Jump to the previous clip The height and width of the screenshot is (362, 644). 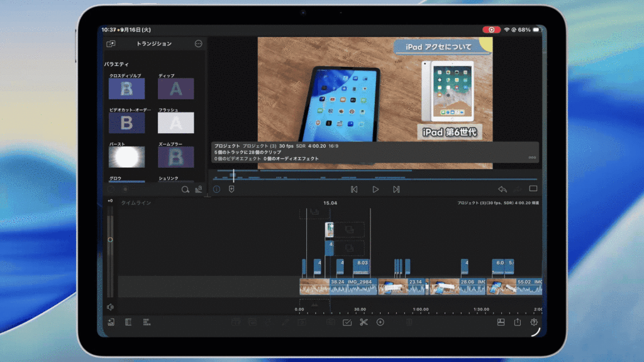tap(354, 189)
